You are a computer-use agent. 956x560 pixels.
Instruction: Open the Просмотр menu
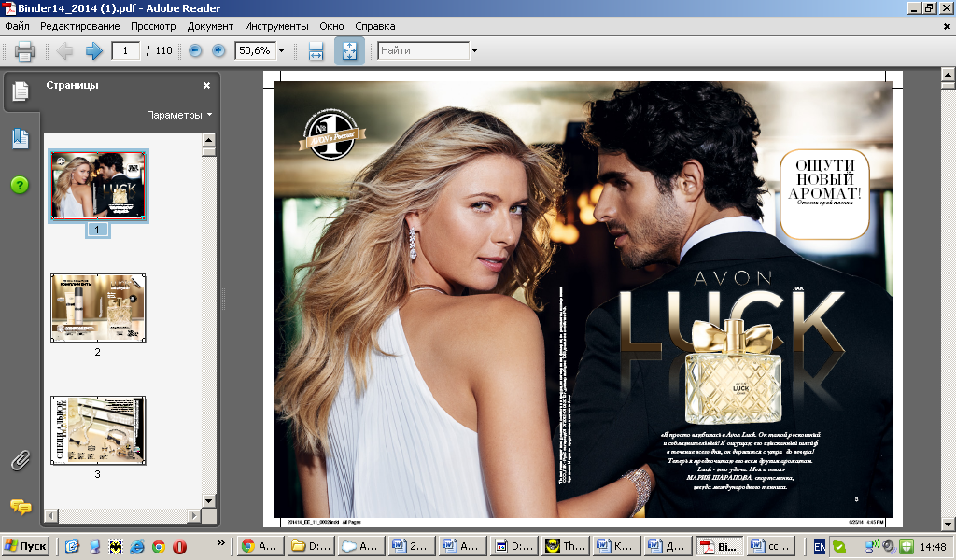[x=153, y=26]
